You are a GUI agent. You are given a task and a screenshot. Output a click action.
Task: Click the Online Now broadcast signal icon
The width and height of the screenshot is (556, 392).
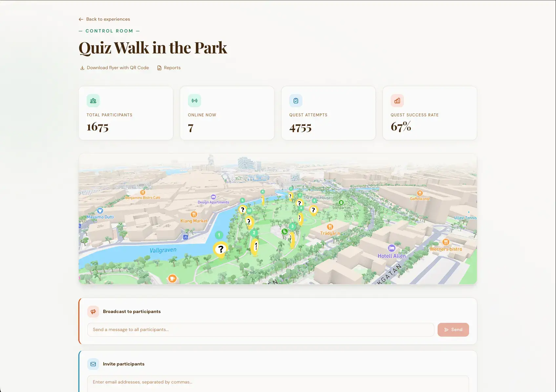[x=195, y=101]
